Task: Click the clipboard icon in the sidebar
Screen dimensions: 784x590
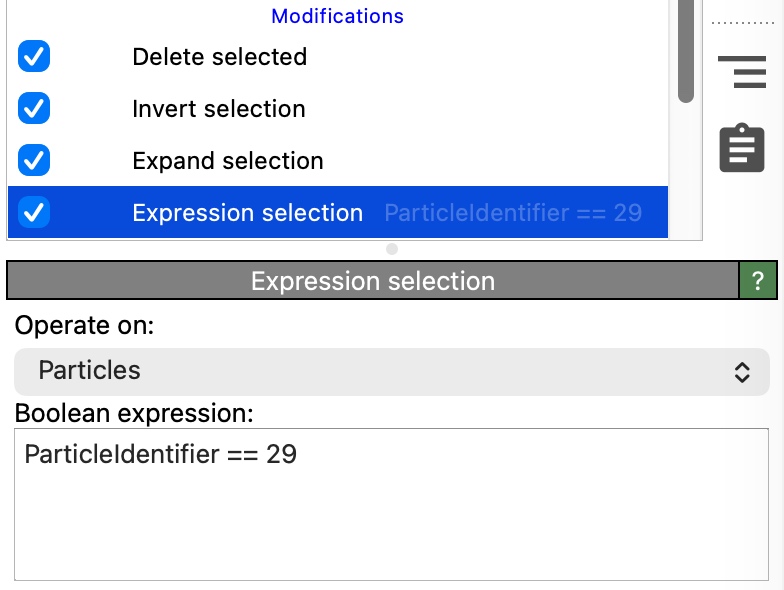Action: (x=742, y=148)
